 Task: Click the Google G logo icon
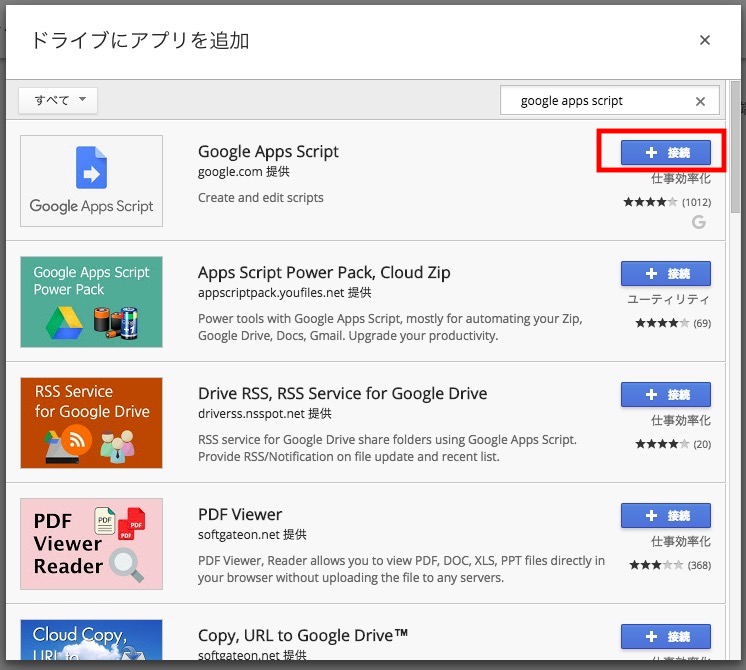699,222
